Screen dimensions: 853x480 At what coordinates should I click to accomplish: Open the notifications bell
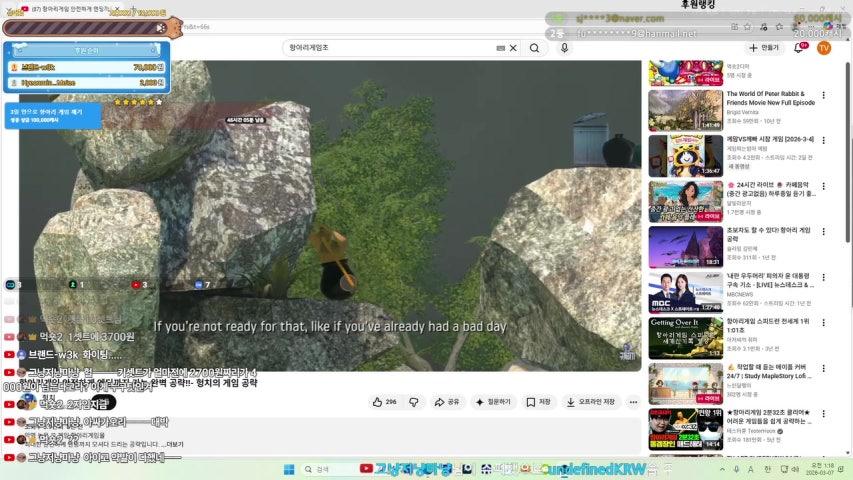coord(798,48)
